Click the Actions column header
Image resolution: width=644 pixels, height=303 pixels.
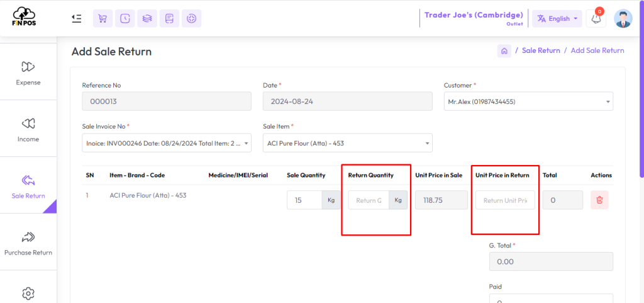601,175
